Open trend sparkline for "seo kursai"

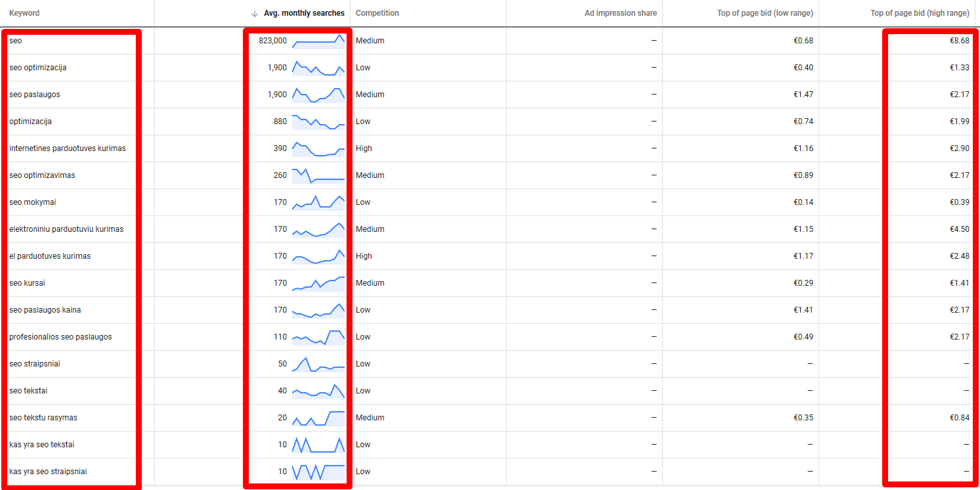[x=318, y=283]
